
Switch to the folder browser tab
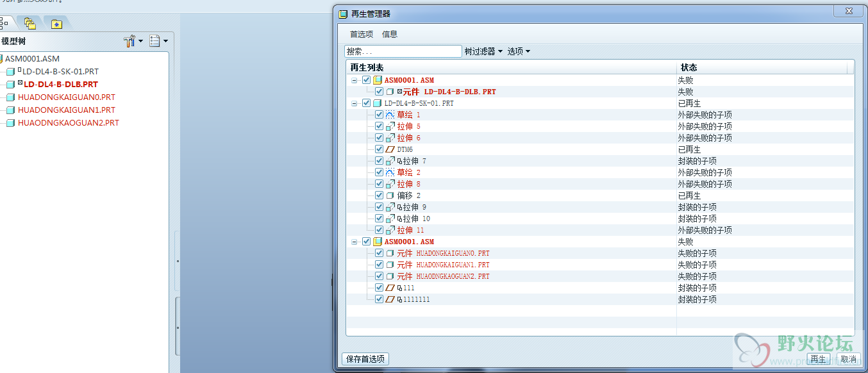click(30, 24)
